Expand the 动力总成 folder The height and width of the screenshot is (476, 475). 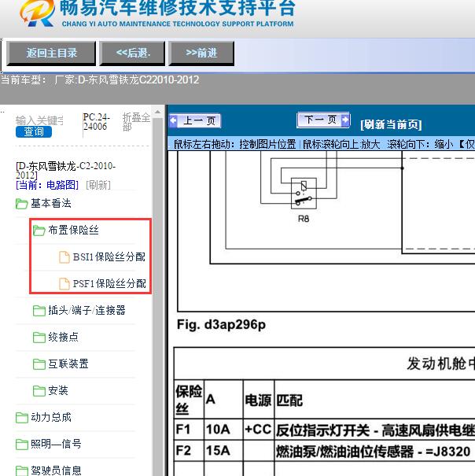(x=50, y=417)
